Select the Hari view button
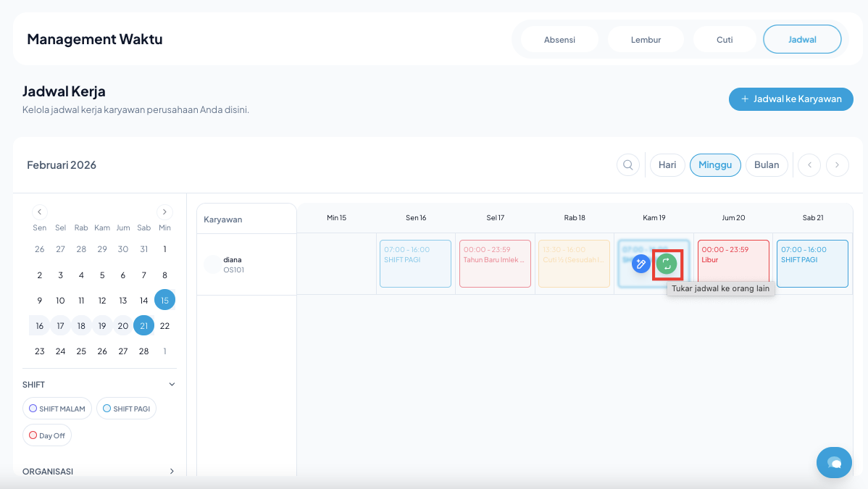The width and height of the screenshot is (868, 489). pos(667,165)
